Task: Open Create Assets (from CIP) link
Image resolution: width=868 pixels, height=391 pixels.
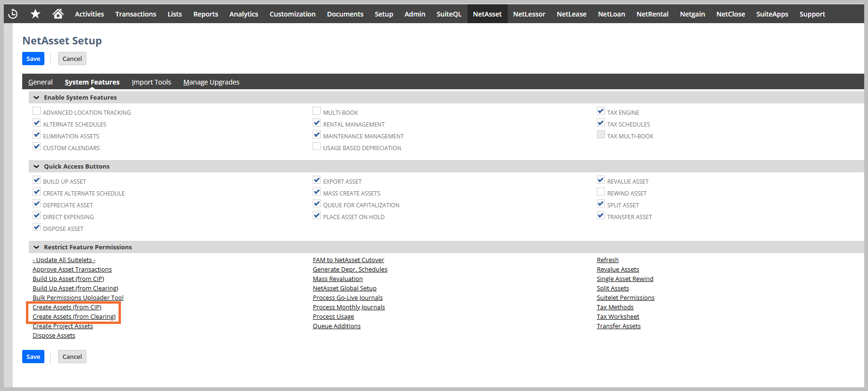Action: [67, 307]
